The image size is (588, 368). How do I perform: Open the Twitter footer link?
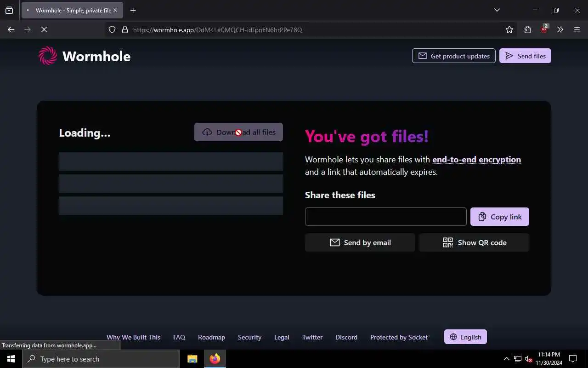coord(312,337)
